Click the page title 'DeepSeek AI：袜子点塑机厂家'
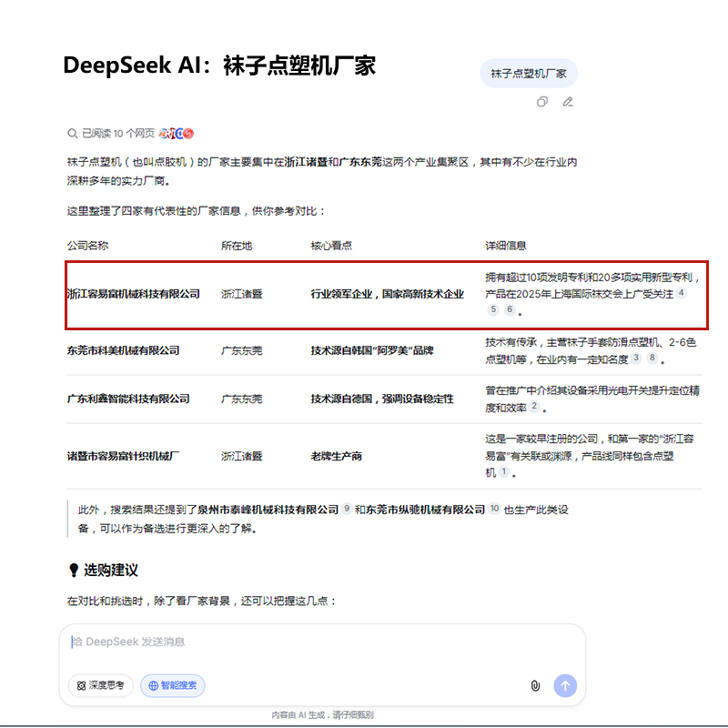728x728 pixels. coord(219,65)
